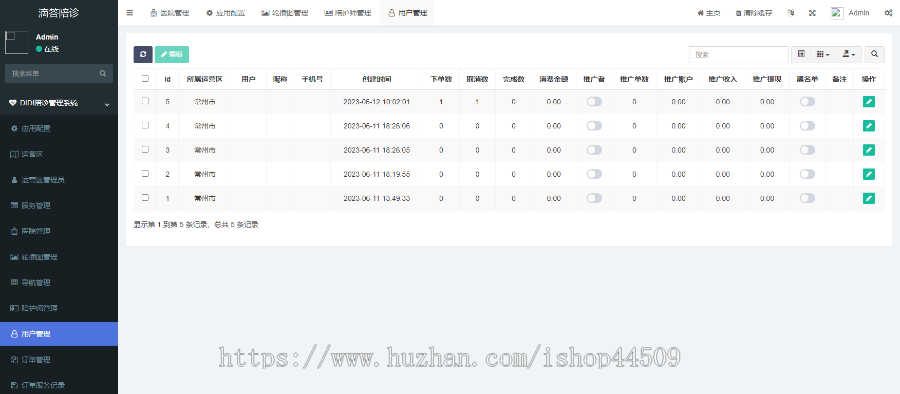Open 轮播图管理 in the sidebar

(59, 257)
